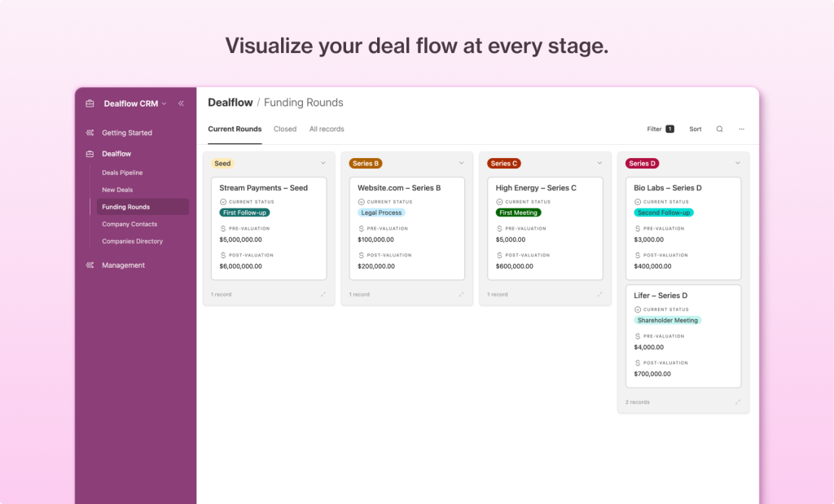834x504 pixels.
Task: Click the Management sidebar icon
Action: point(90,265)
